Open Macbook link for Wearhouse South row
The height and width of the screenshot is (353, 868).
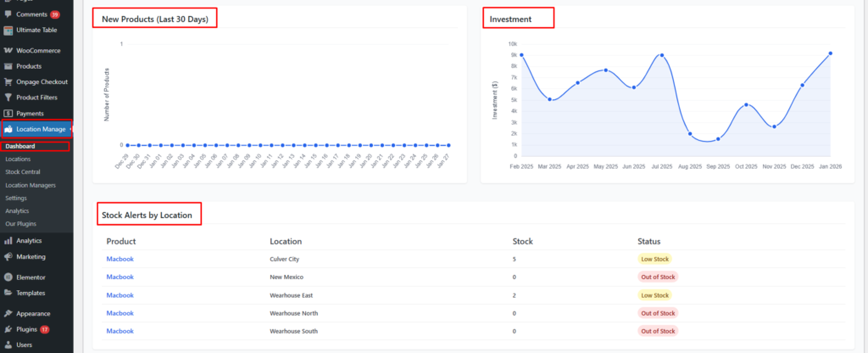tap(120, 331)
